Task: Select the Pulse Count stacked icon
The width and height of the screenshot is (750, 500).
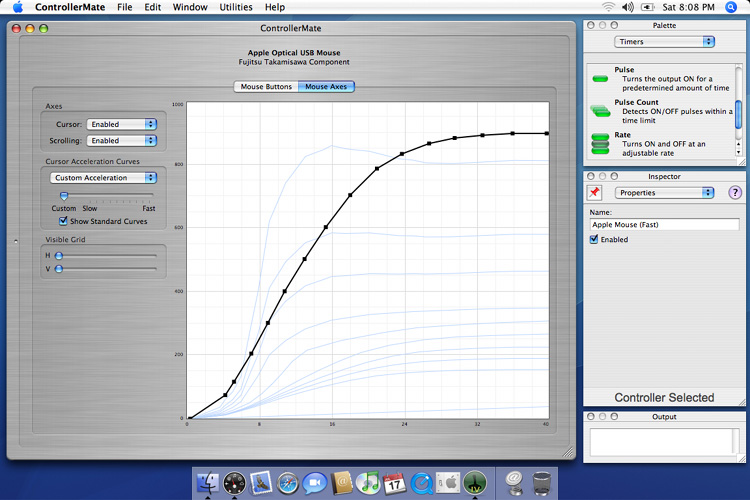Action: point(600,111)
